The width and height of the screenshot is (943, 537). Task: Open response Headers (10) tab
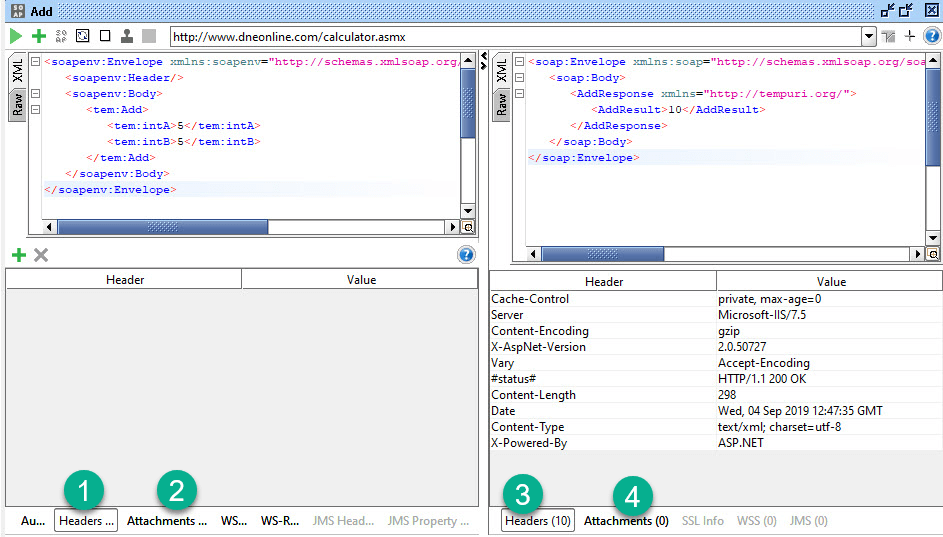538,521
